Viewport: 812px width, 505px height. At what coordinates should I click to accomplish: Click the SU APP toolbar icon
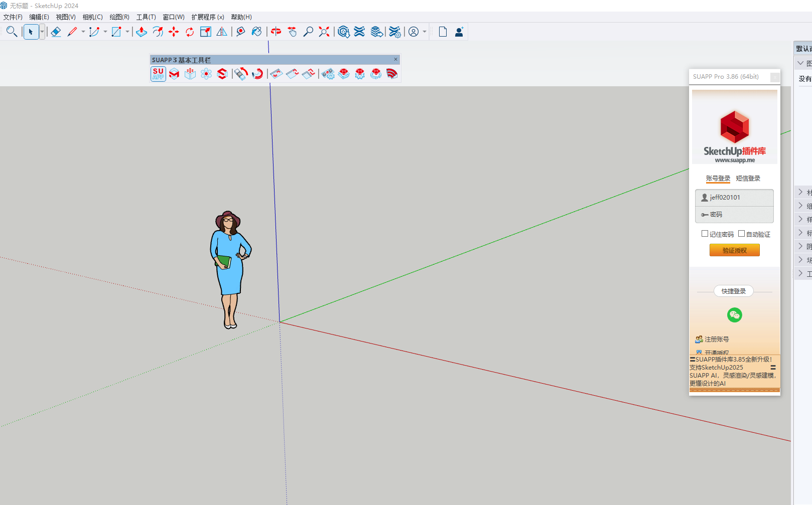[158, 74]
